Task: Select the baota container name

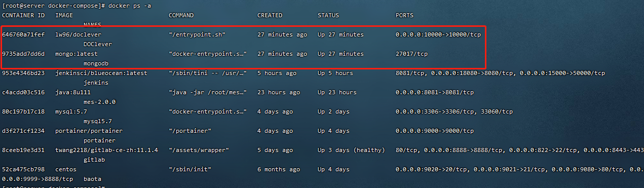Action: pyautogui.click(x=92, y=179)
